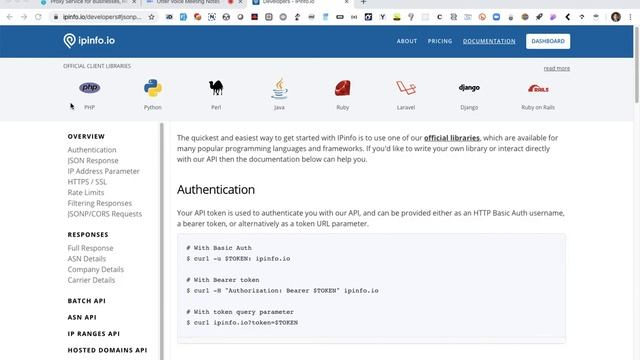Click the Y letter extension icon
Screen dimensions: 640x360
pyautogui.click(x=382, y=17)
